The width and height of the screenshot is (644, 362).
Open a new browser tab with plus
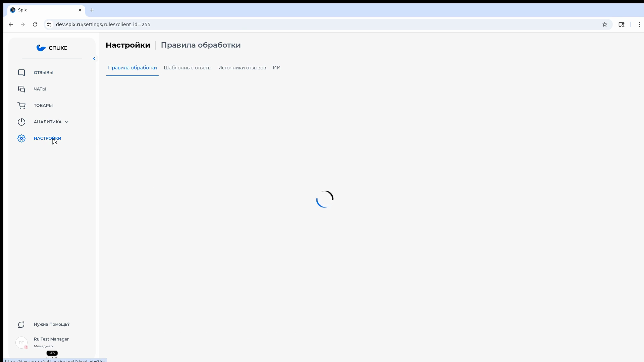[92, 10]
